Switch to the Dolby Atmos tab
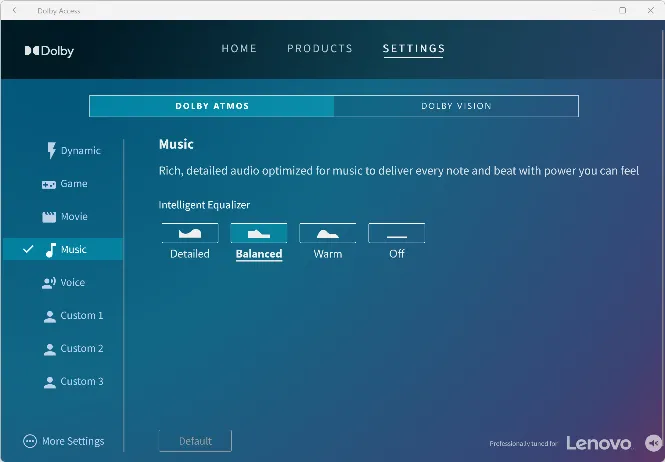665x462 pixels. click(x=212, y=106)
